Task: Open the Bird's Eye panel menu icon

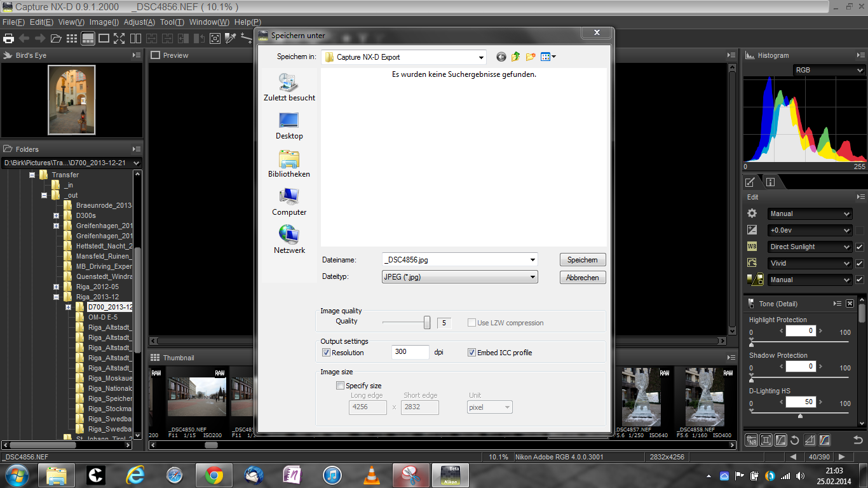Action: [137, 55]
